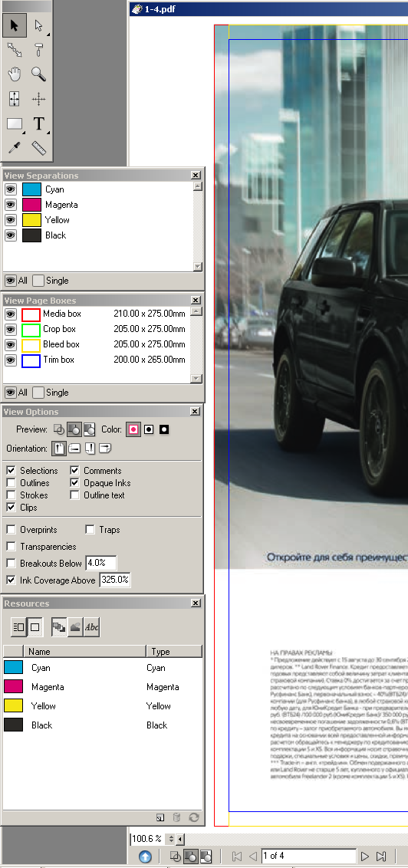Jump to the first page
The width and height of the screenshot is (408, 868).
coord(237,856)
